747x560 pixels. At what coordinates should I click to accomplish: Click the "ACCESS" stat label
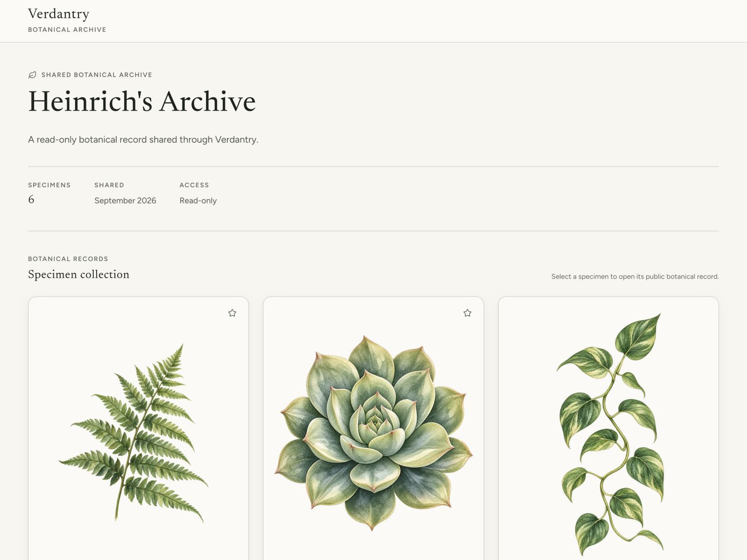(194, 185)
